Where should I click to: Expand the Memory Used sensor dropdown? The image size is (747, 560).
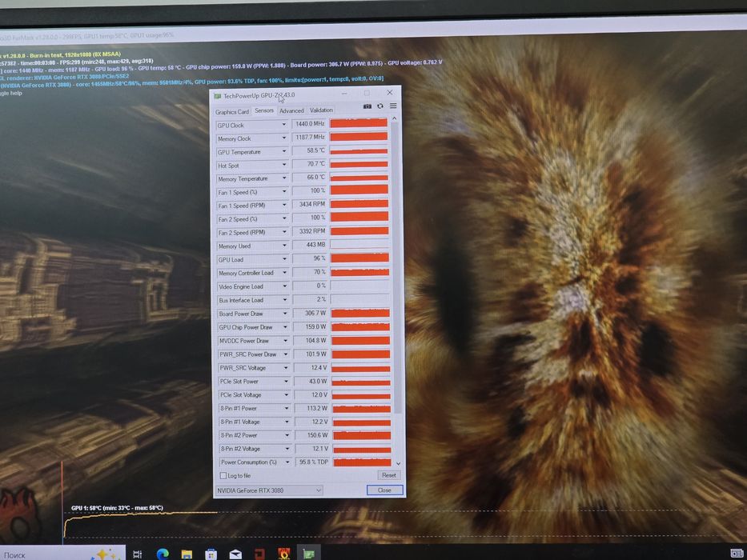tap(285, 246)
